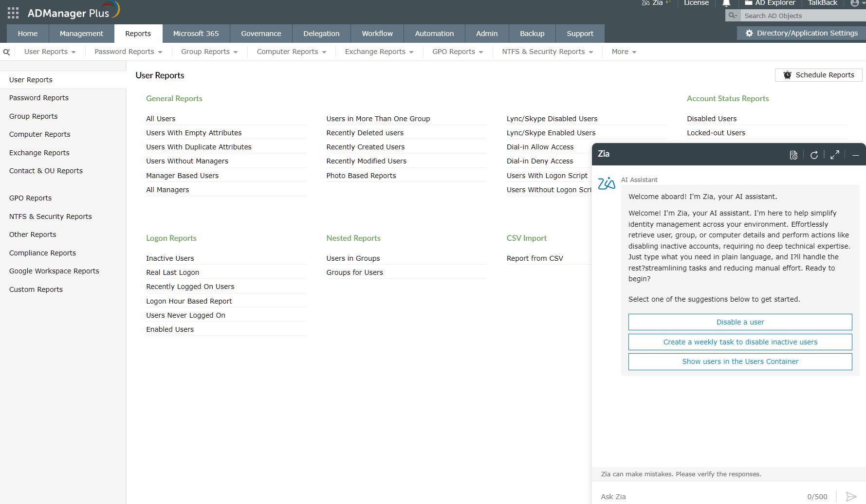Open the notifications bell
Image resolution: width=866 pixels, height=504 pixels.
point(726,3)
